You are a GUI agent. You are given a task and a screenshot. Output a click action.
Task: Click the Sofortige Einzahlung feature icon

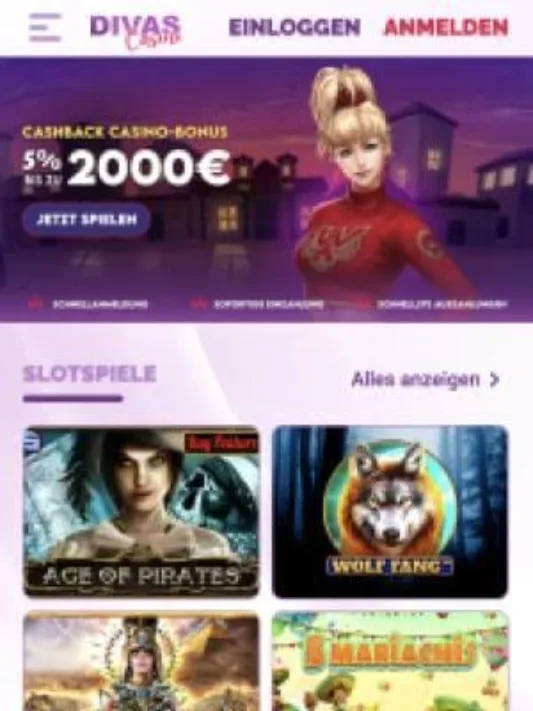(199, 304)
